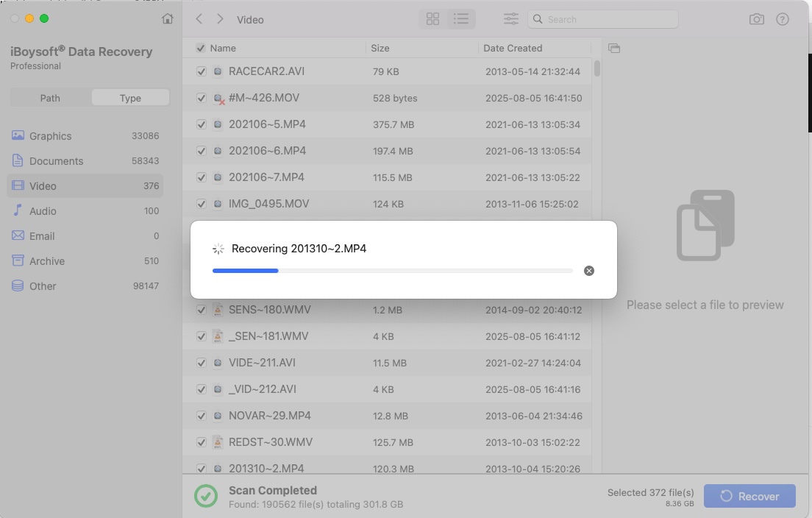Open the help question mark icon
The image size is (812, 518).
tap(783, 19)
